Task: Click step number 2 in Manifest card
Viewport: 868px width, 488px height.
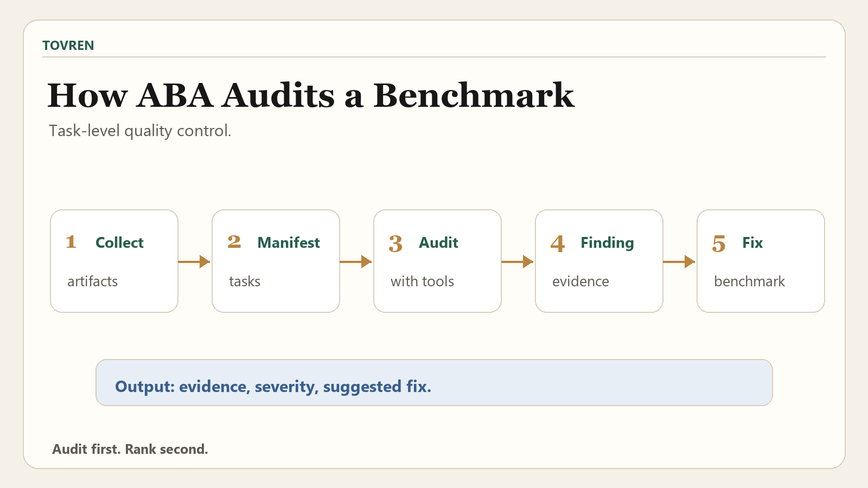Action: [234, 242]
